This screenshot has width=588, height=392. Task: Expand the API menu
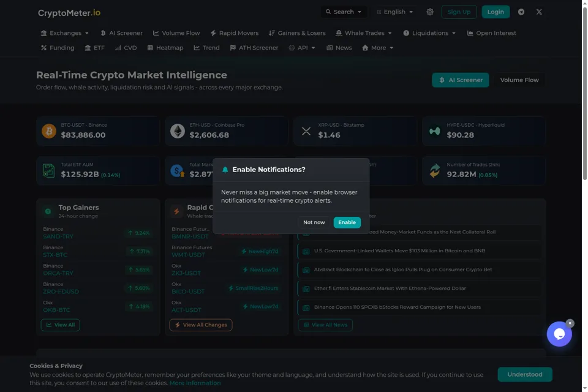(302, 48)
